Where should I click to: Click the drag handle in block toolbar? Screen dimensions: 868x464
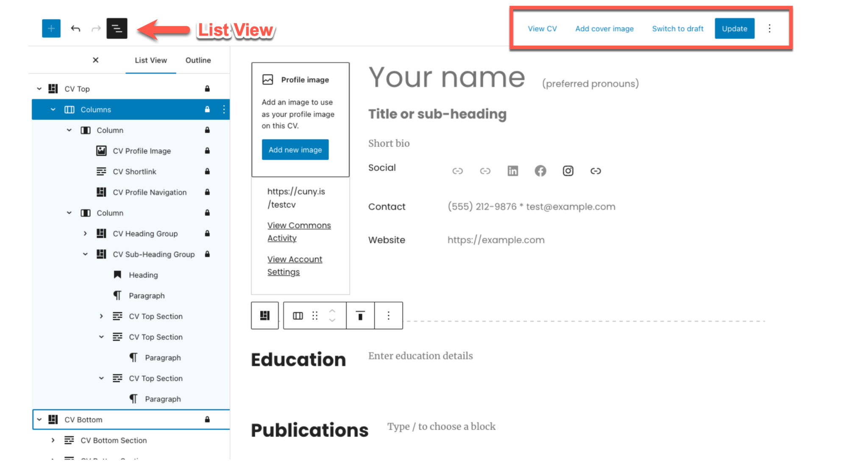pyautogui.click(x=314, y=315)
